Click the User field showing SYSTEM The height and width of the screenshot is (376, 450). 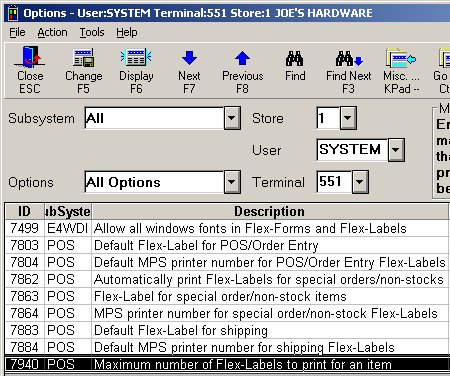352,150
